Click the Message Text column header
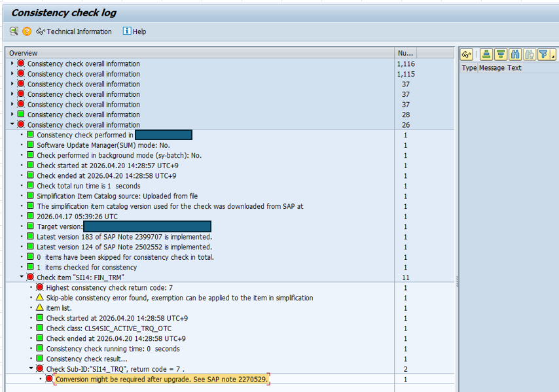Viewport: 559px width, 392px height. tap(500, 67)
